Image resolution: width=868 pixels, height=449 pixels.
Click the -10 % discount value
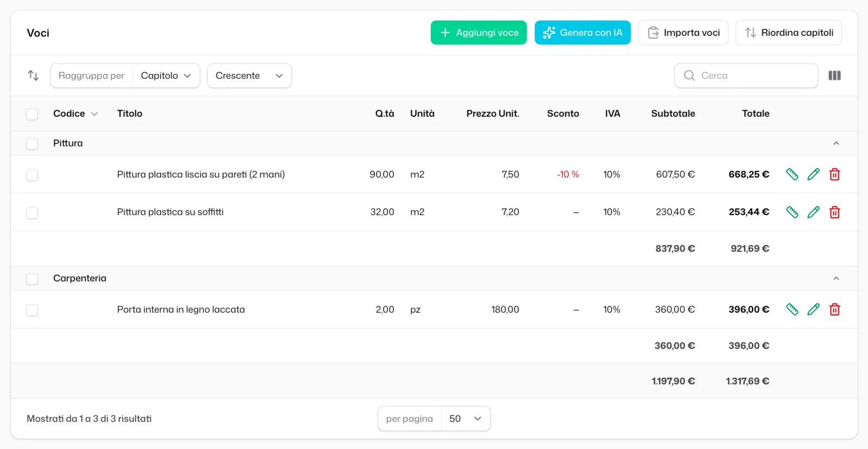click(x=568, y=174)
